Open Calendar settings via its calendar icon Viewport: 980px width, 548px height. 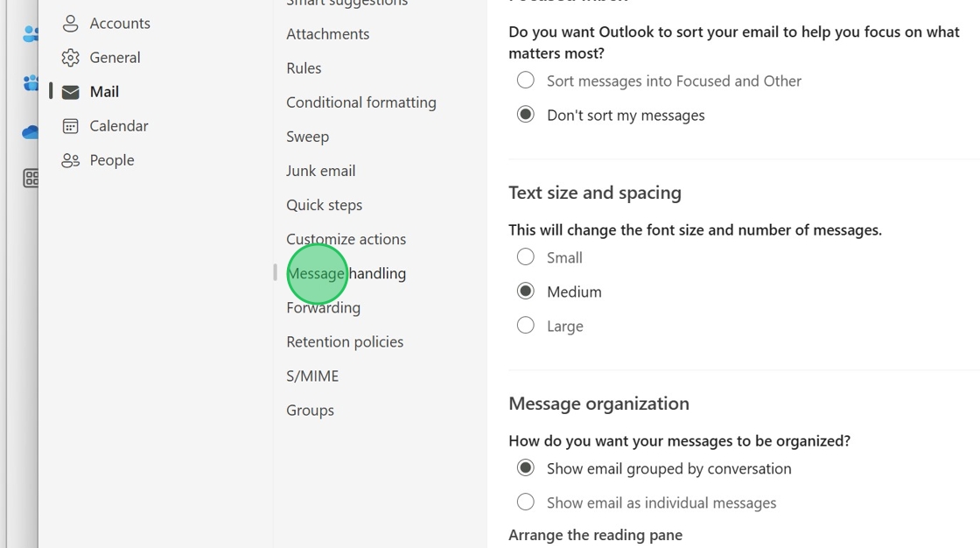pyautogui.click(x=71, y=126)
